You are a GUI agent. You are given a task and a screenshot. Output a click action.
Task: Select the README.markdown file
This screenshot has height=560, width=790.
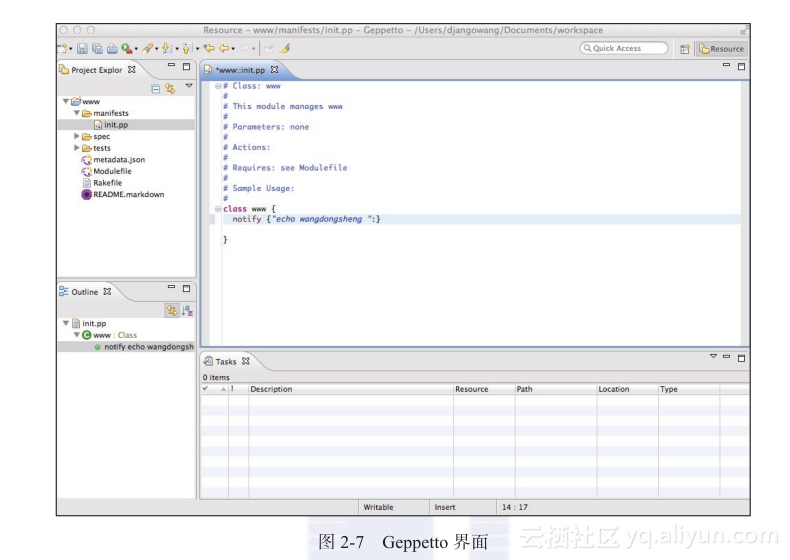pyautogui.click(x=128, y=194)
